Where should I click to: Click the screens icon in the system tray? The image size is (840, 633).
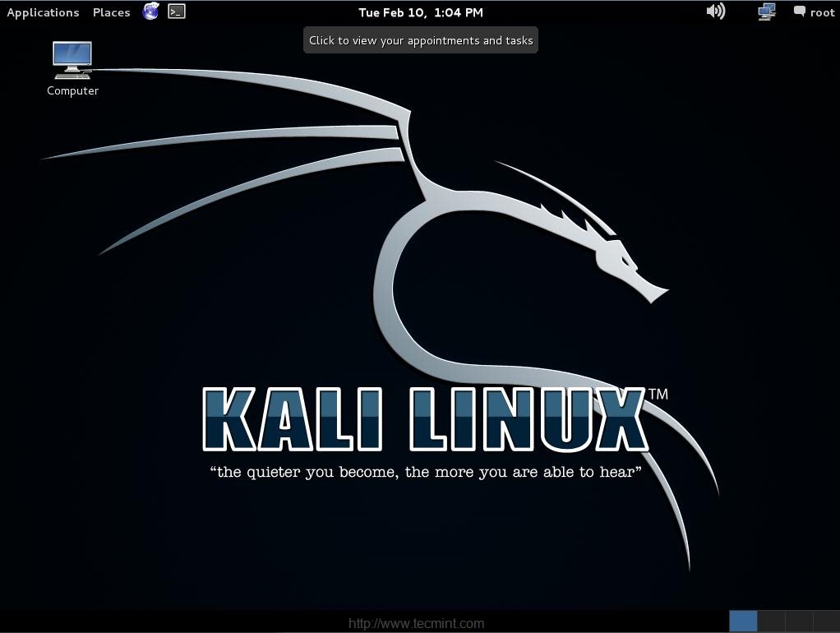tap(766, 12)
